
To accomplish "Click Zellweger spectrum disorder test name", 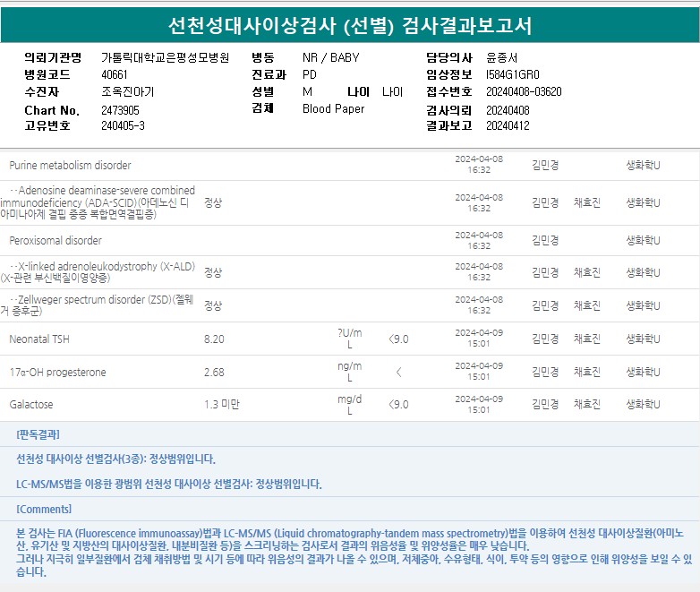I will 97,305.
